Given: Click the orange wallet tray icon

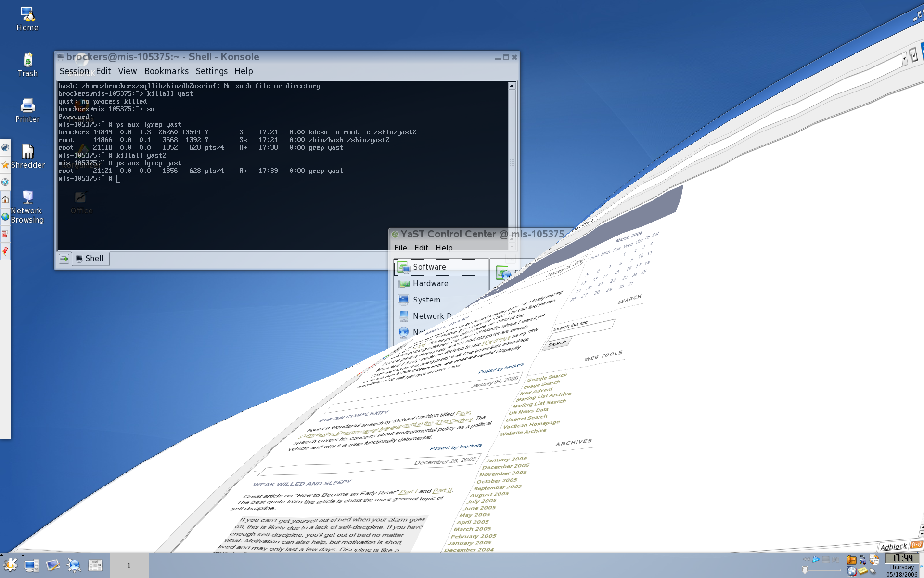Looking at the screenshot, I should pyautogui.click(x=851, y=560).
